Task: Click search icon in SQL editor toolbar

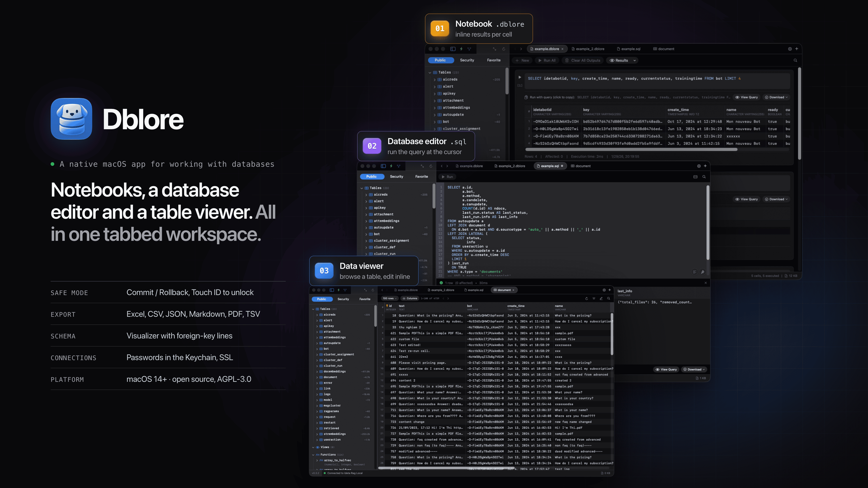Action: click(704, 177)
